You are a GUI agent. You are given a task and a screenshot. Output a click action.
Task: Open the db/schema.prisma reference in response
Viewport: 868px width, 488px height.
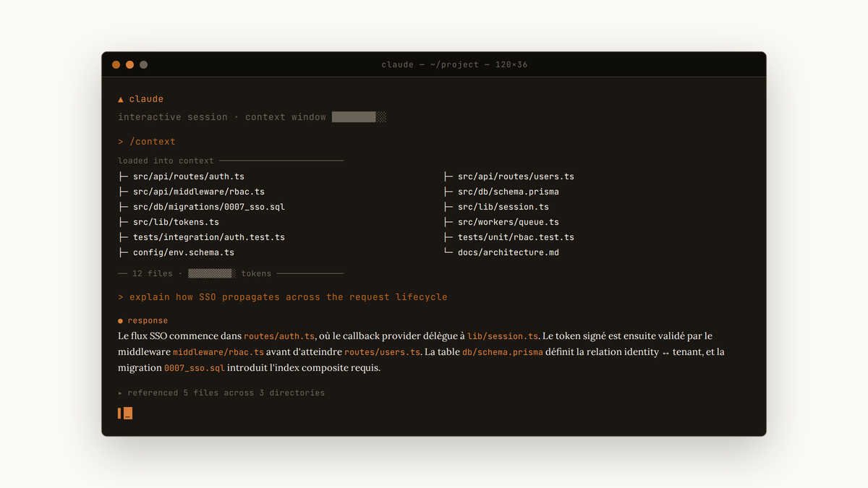(x=503, y=353)
